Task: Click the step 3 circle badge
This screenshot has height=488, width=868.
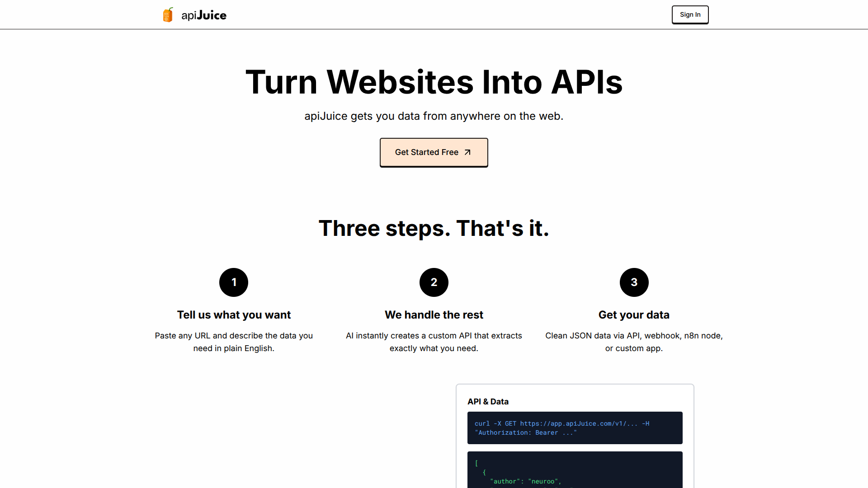Action: (634, 282)
